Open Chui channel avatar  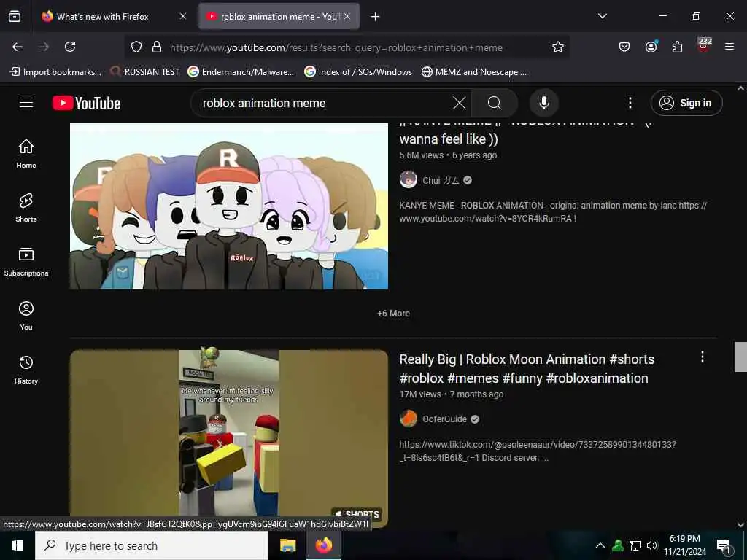pyautogui.click(x=409, y=180)
